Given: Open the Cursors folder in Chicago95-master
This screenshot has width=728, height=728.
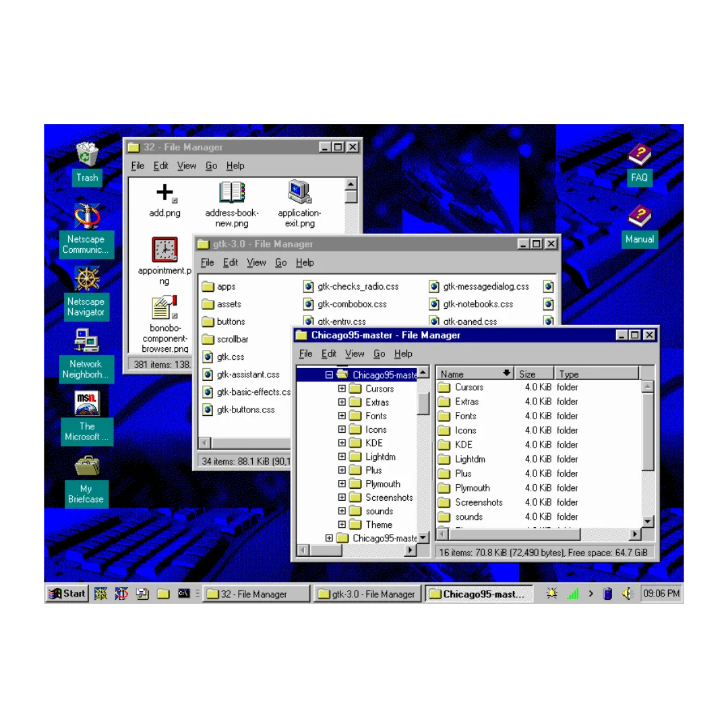Looking at the screenshot, I should click(468, 387).
